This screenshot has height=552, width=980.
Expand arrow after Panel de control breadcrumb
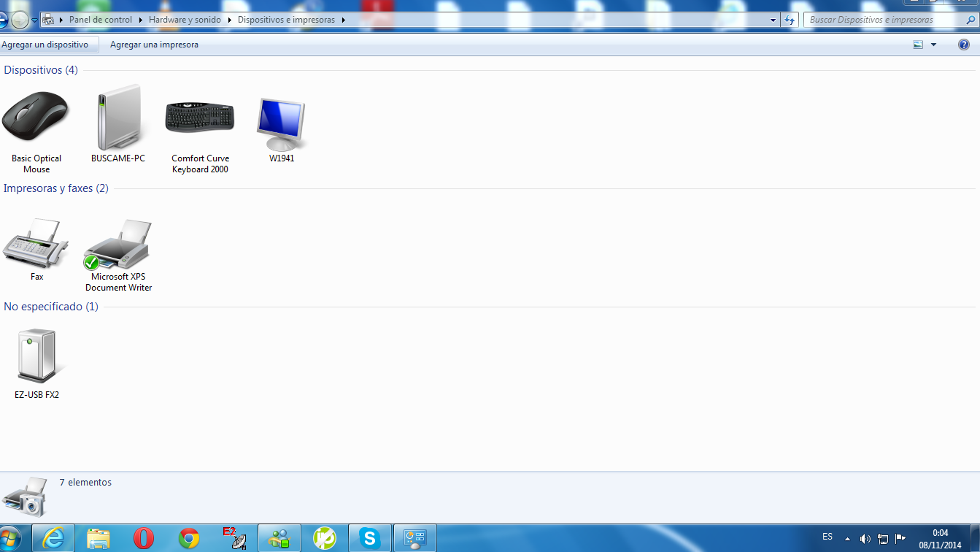tap(141, 20)
